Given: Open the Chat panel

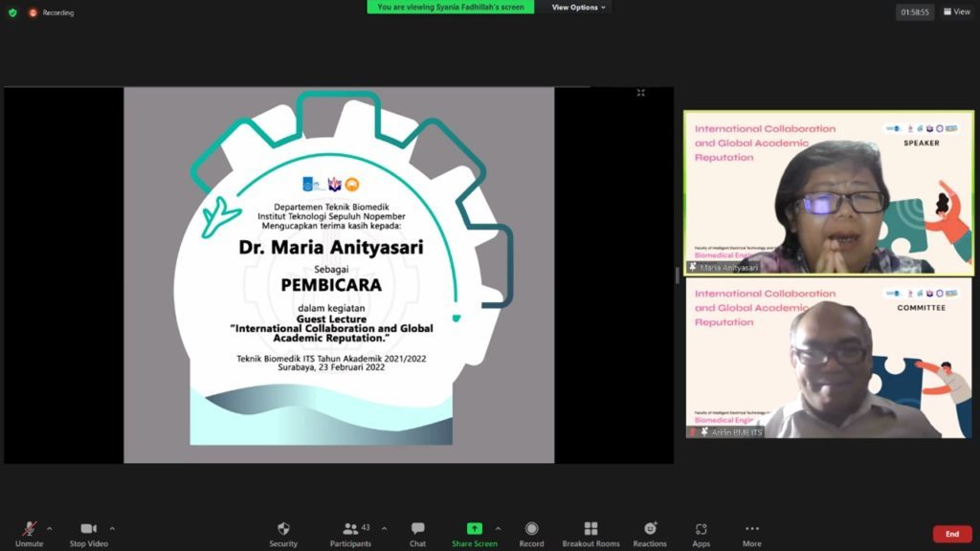Looking at the screenshot, I should pyautogui.click(x=417, y=529).
